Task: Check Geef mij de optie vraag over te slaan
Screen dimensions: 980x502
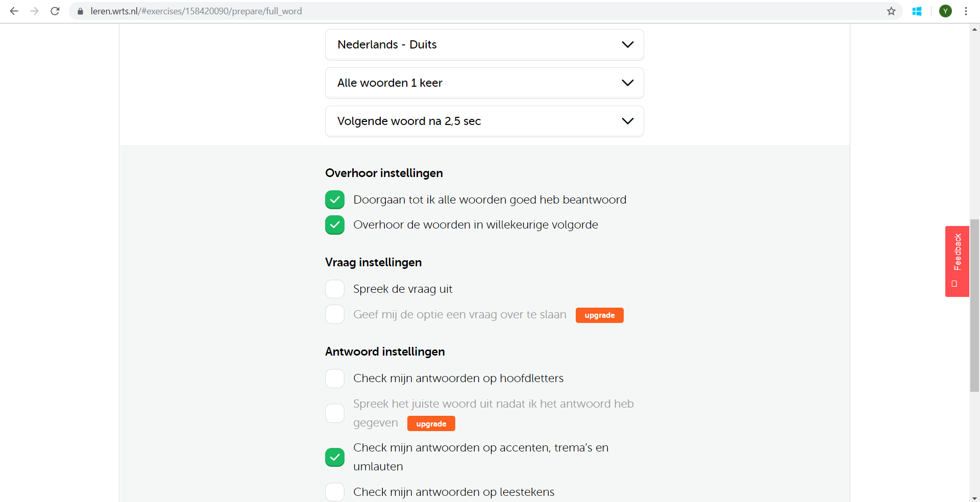Action: point(335,314)
